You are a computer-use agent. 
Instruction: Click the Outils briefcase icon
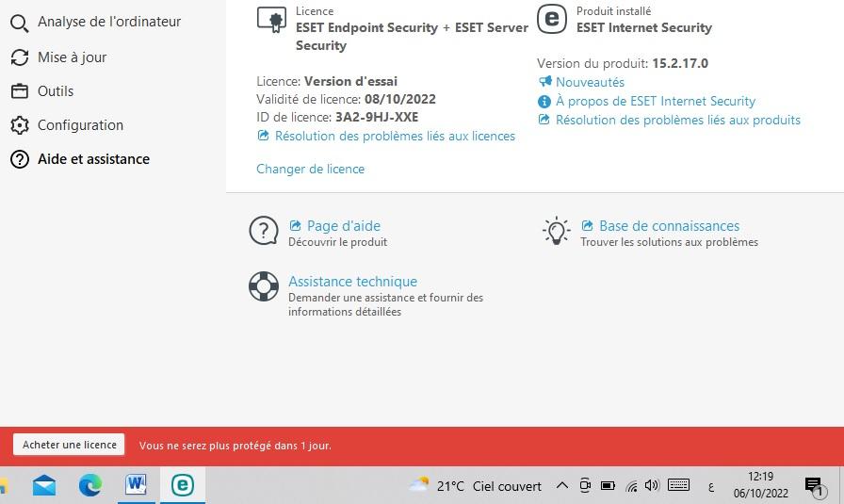coord(20,91)
